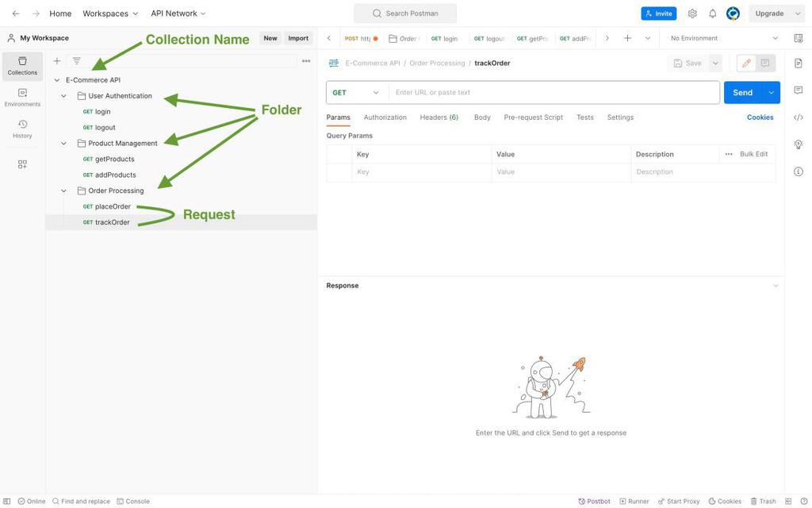Switch to the Authorization tab
Image resolution: width=812 pixels, height=508 pixels.
point(385,117)
